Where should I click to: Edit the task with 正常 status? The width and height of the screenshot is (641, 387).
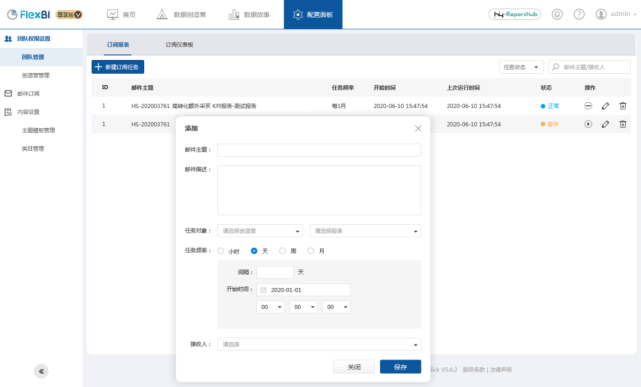click(x=605, y=106)
